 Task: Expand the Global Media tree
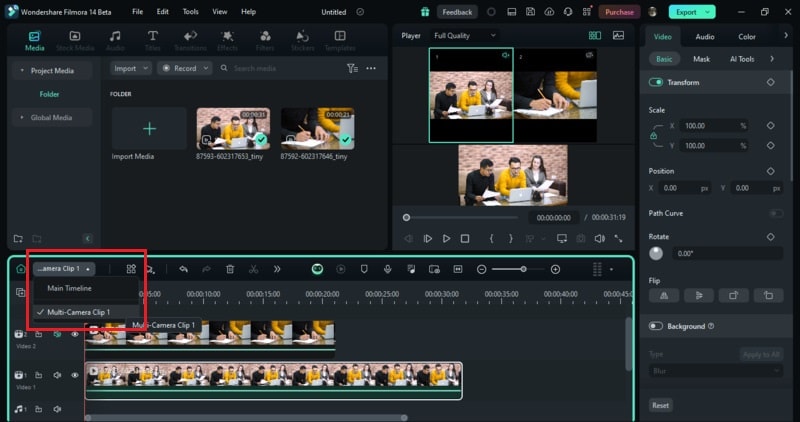click(22, 117)
